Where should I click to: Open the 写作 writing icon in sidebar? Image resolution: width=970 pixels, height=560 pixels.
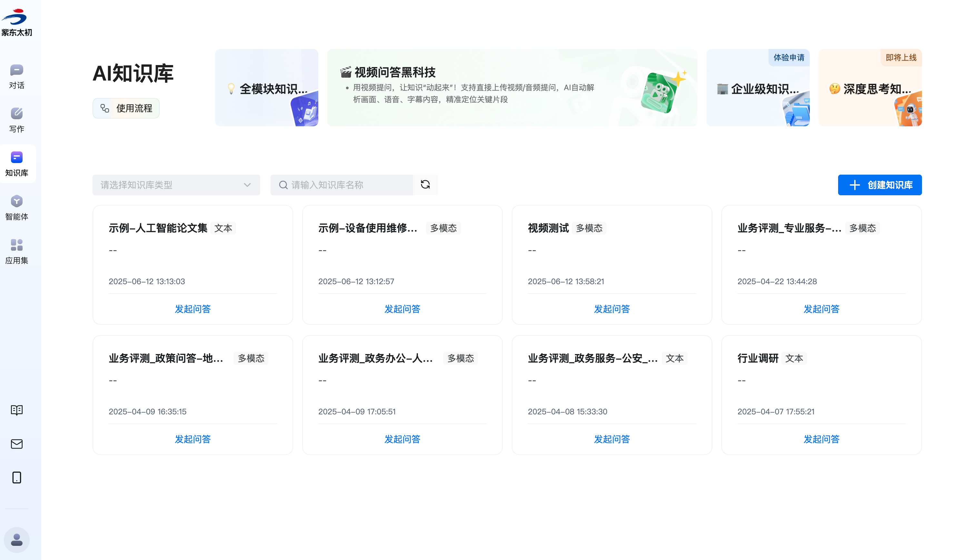click(x=16, y=114)
